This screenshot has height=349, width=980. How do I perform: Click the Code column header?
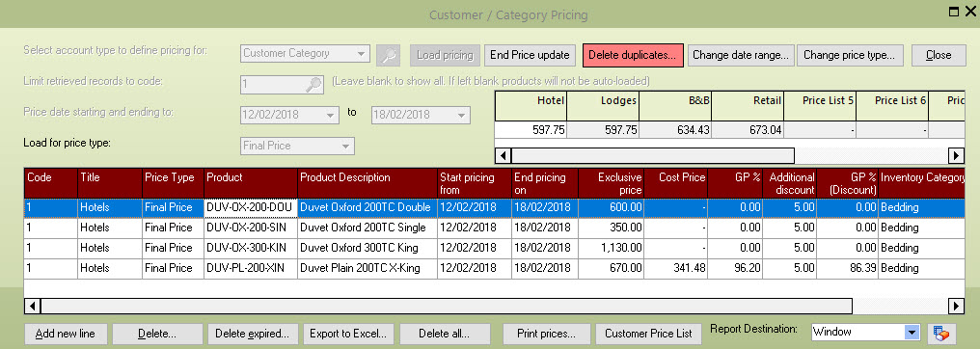(51, 183)
